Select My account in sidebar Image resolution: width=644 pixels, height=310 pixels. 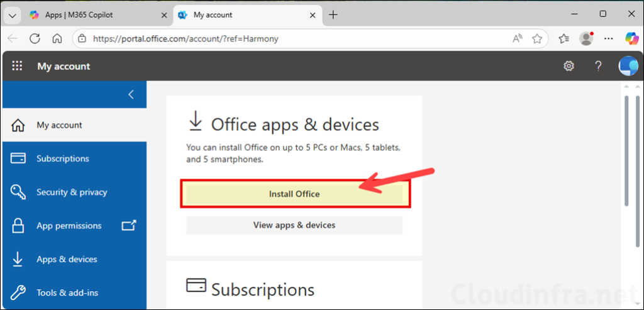(74, 125)
